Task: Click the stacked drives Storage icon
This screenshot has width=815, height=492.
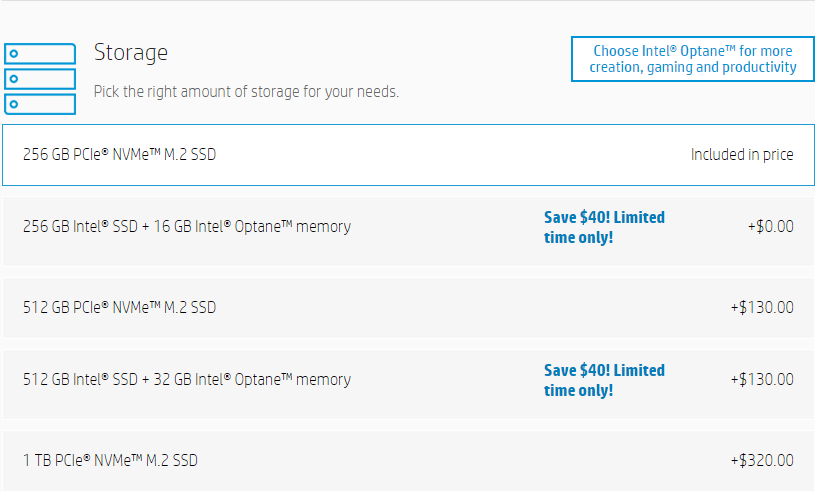Action: pyautogui.click(x=40, y=79)
